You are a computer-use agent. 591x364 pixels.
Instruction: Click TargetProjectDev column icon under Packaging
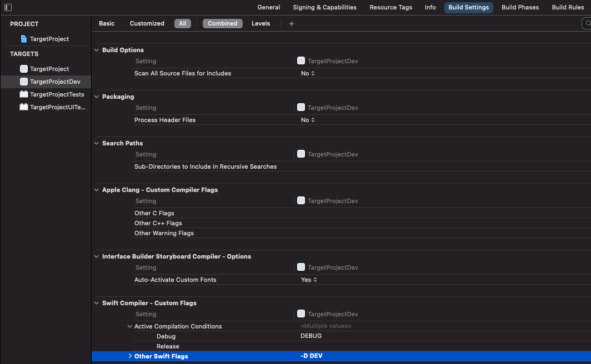pos(301,107)
